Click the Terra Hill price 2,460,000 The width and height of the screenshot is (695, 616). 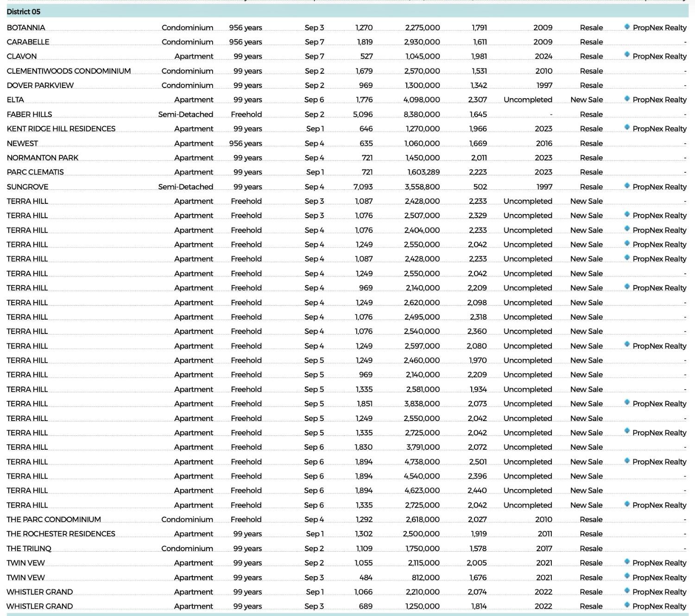coord(422,360)
